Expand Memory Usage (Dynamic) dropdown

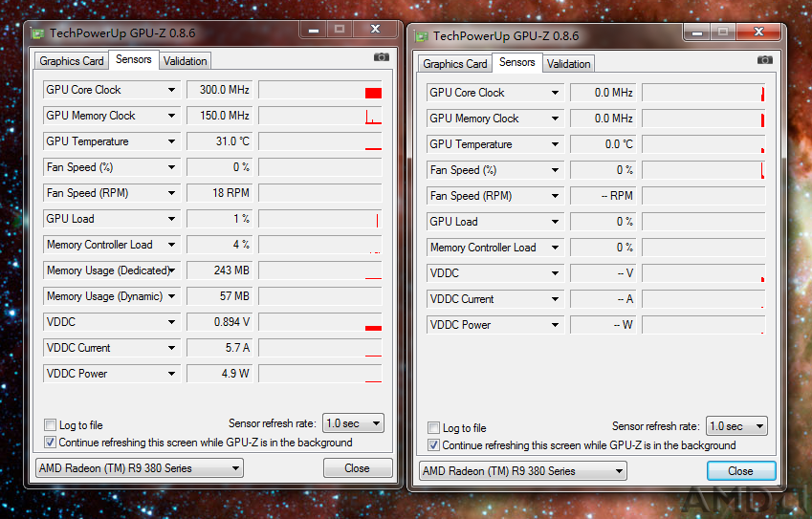[171, 296]
